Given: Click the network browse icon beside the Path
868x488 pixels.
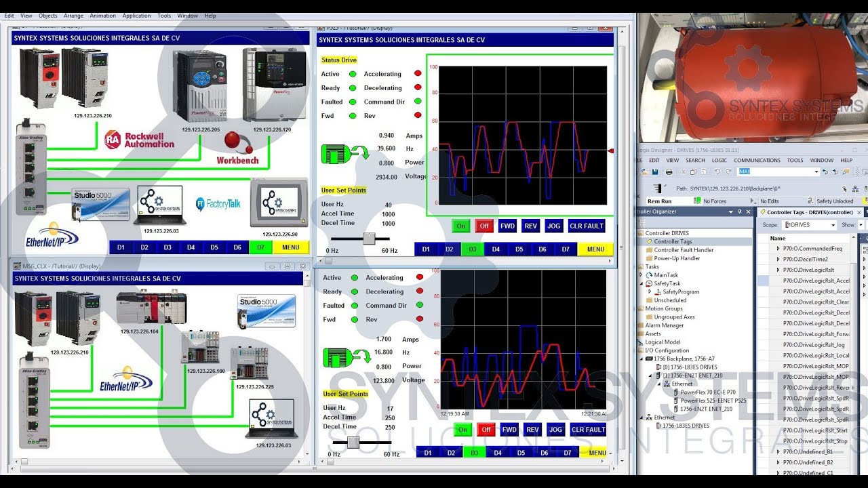Looking at the screenshot, I should click(x=856, y=189).
